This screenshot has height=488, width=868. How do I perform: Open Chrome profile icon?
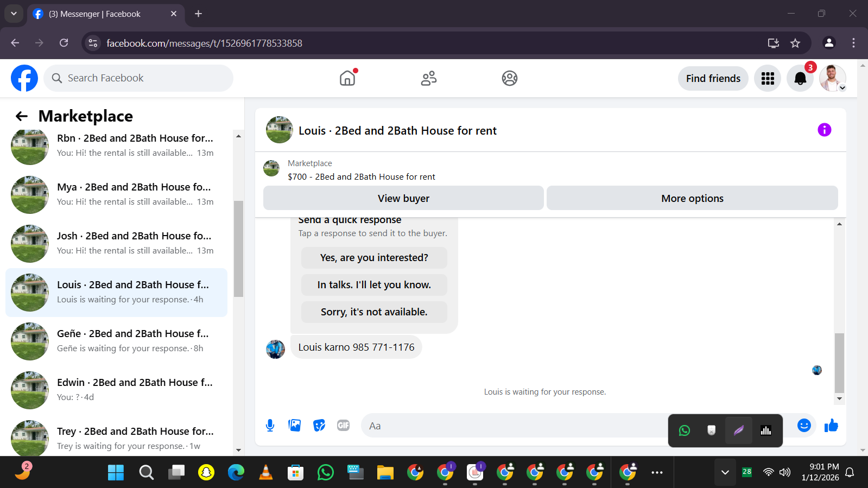[x=829, y=43]
